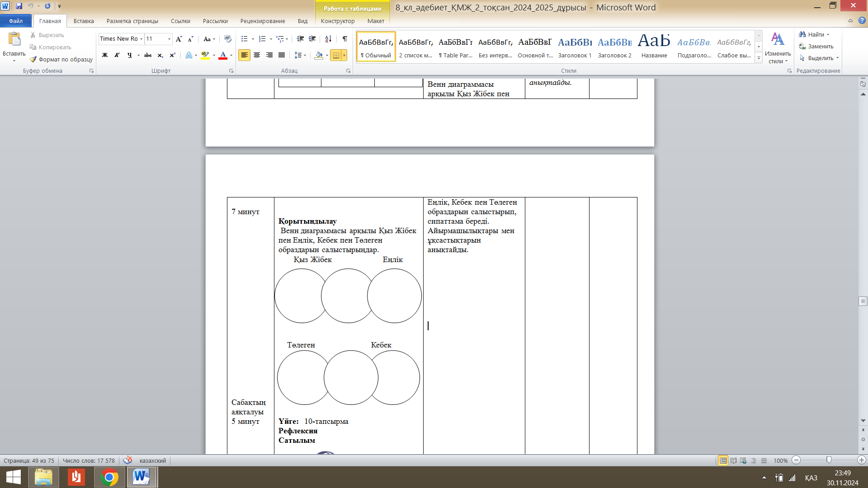Click the superscript icon
The width and height of the screenshot is (868, 488).
172,55
